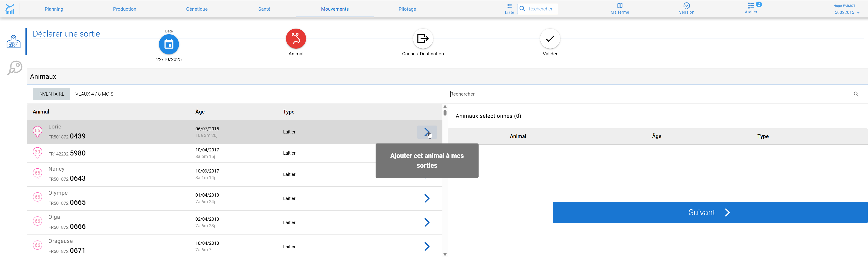Add Lorie 0439 to sorties arrow
The width and height of the screenshot is (868, 269).
pos(426,132)
